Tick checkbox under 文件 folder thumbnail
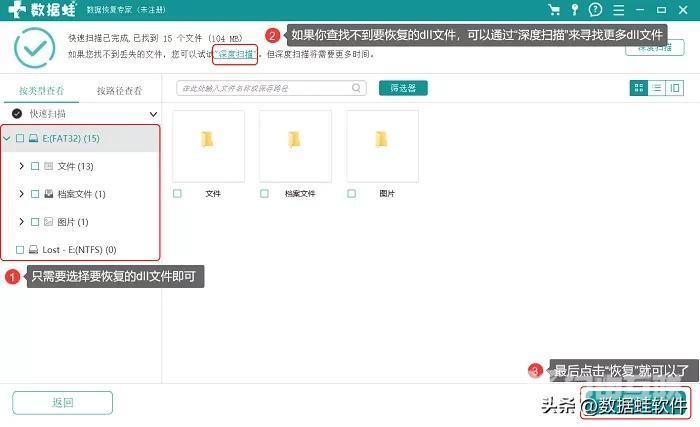Screen dimensions: 700x427 [x=177, y=193]
